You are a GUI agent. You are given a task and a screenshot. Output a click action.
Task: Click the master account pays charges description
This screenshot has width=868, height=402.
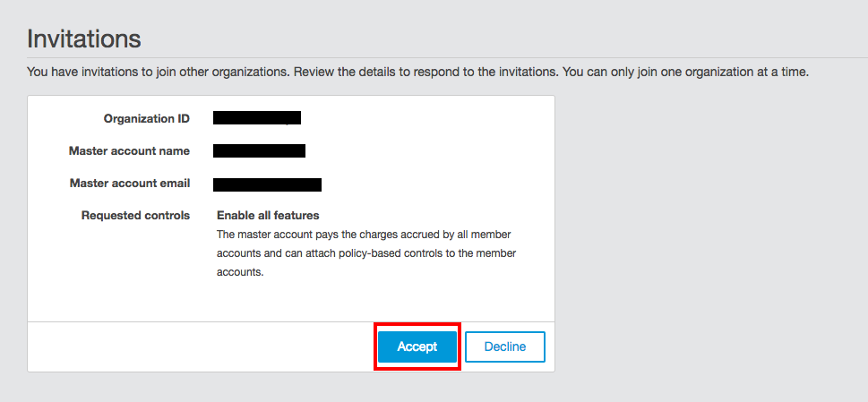click(x=364, y=235)
